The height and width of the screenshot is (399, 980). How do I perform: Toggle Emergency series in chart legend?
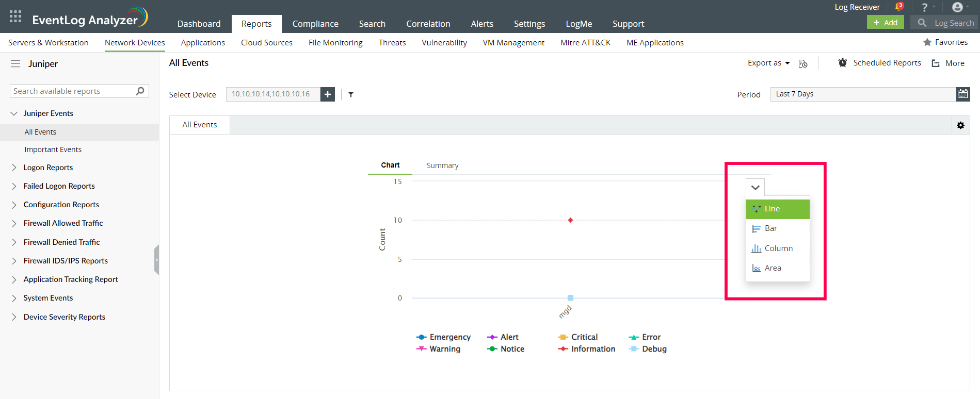coord(443,337)
